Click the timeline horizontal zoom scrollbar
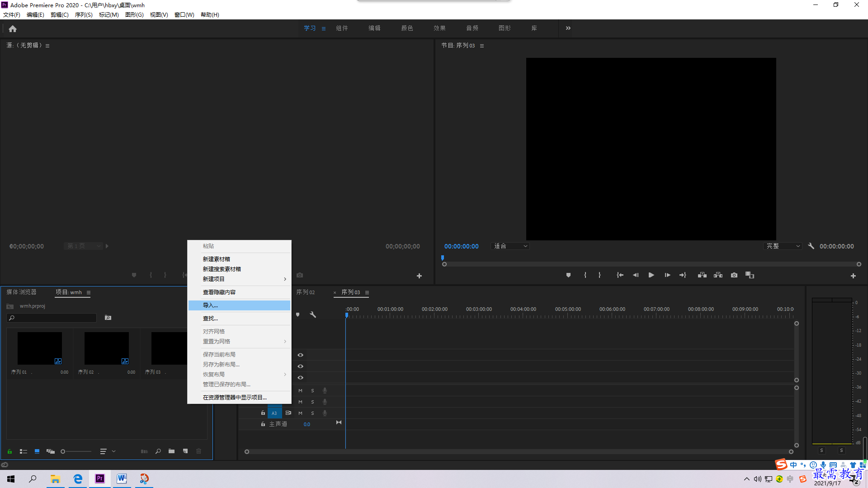The height and width of the screenshot is (488, 868). coord(519,452)
